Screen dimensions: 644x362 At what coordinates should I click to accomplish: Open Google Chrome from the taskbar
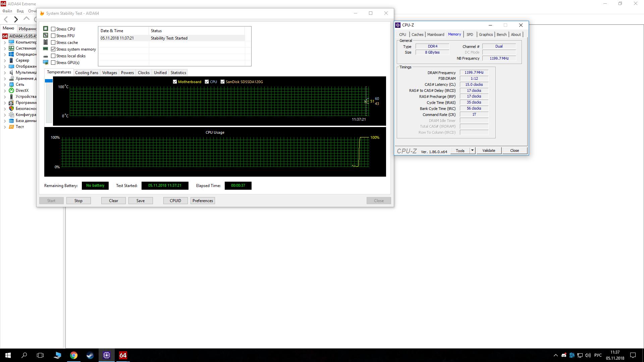click(x=74, y=355)
